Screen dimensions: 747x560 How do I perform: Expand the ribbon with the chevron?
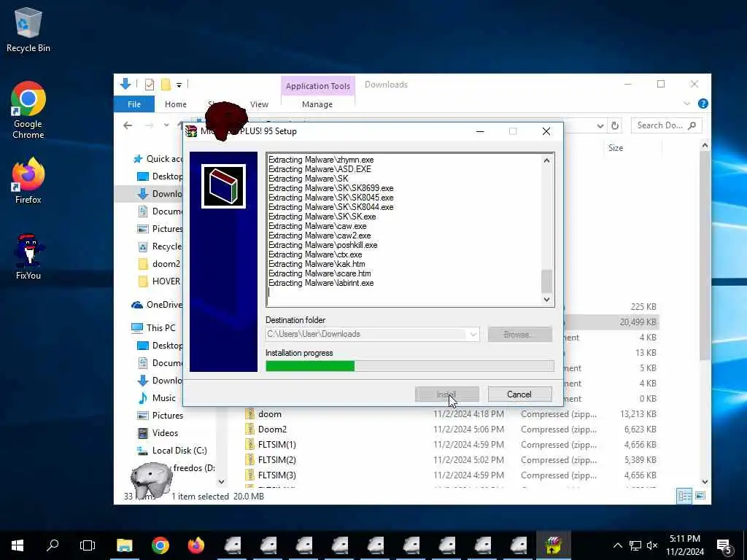(686, 104)
